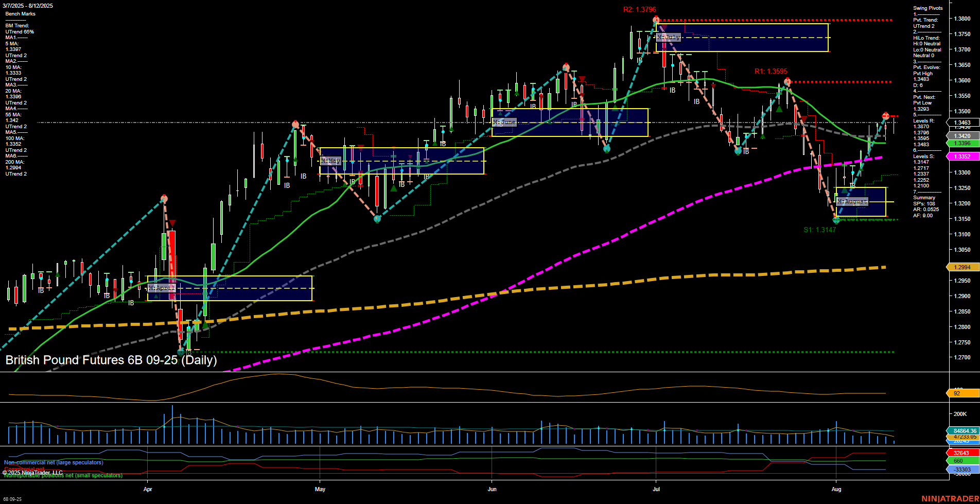Toggle the Non-commercial net (large speculators) legend
980x504 pixels.
(53, 462)
